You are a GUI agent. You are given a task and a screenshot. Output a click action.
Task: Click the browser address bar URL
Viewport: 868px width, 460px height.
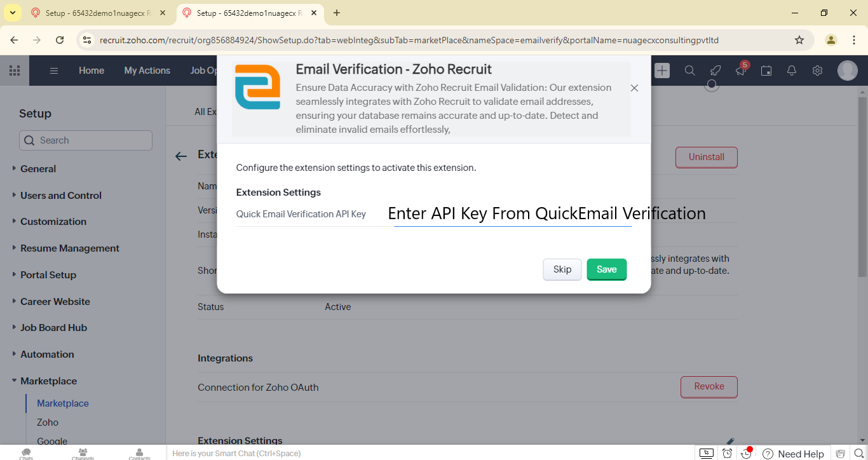[409, 40]
